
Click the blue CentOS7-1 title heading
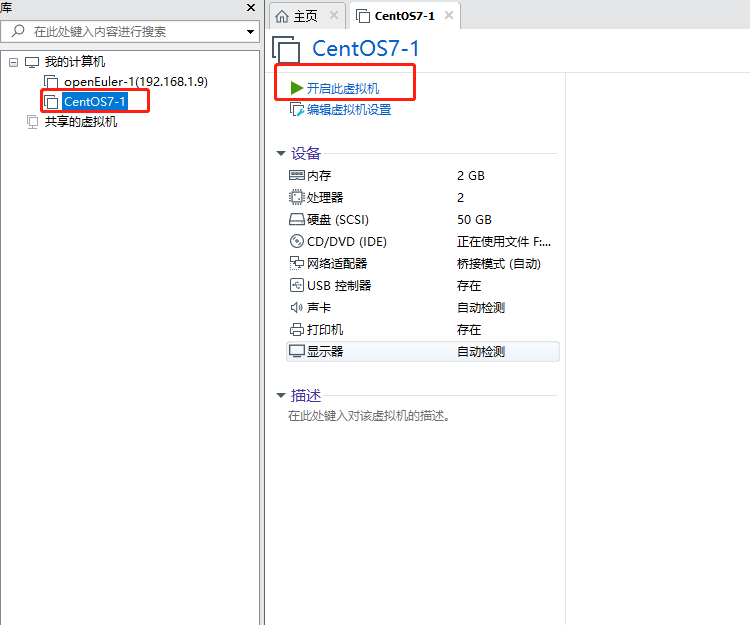(x=366, y=48)
